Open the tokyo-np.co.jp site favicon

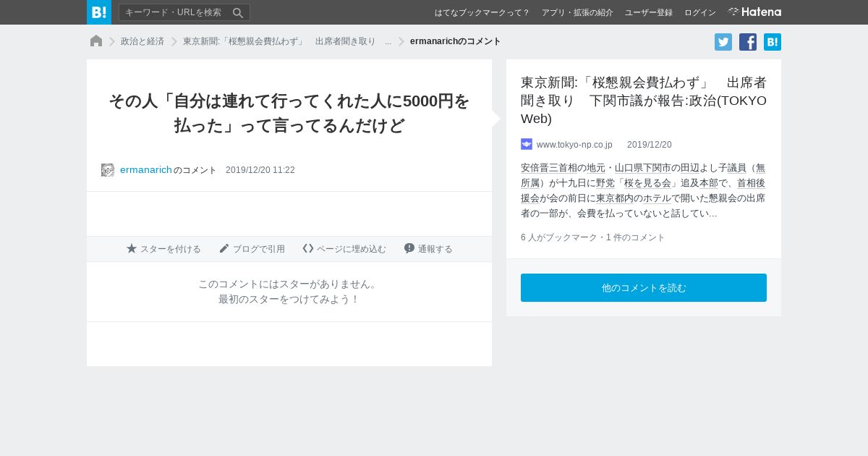527,144
